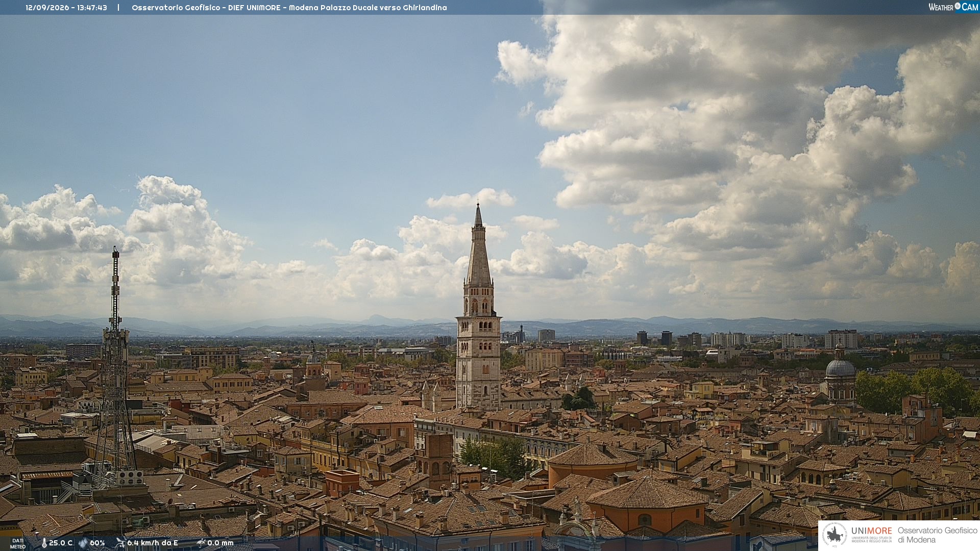
Task: Click the Osservatorio Geofisico camera title text
Action: pos(289,8)
